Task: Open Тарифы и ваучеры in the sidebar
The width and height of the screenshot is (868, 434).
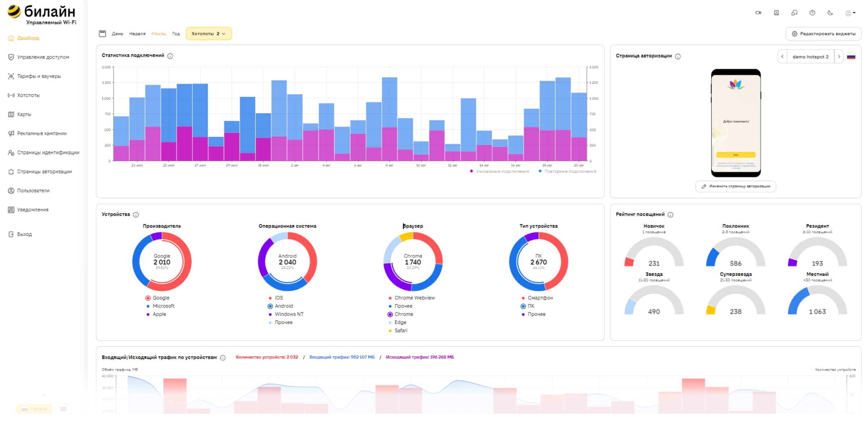Action: point(35,76)
